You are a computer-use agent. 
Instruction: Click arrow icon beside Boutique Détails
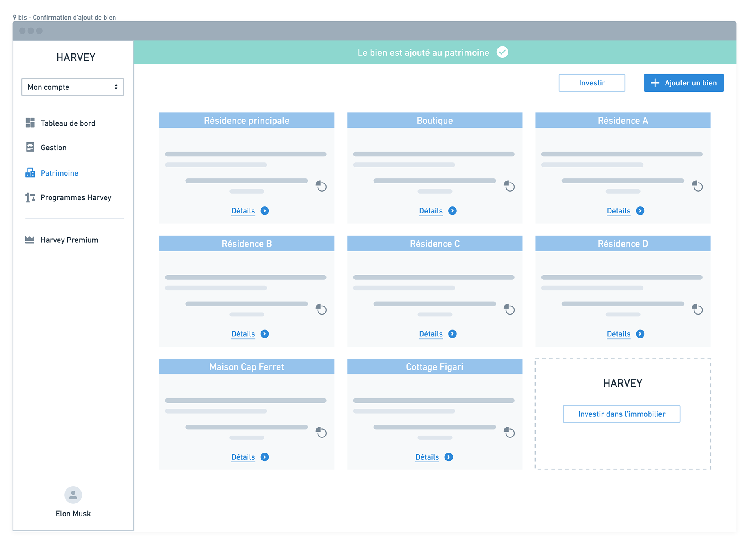tap(453, 211)
